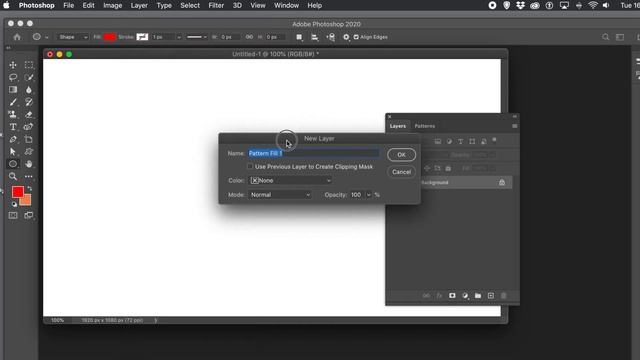The width and height of the screenshot is (640, 360).
Task: Open tool preset picker arrow beside ellipse
Action: [x=47, y=37]
